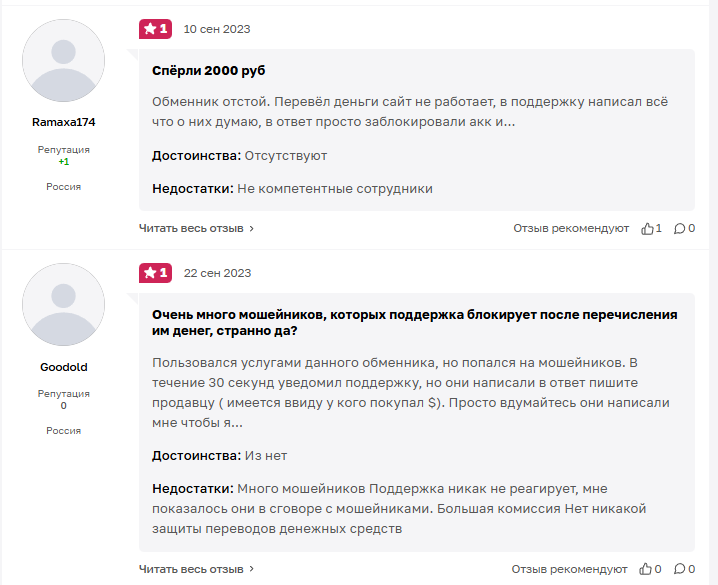This screenshot has width=718, height=585.
Task: Expand 'Читать весь отзыв' under Goodold's review
Action: [196, 569]
